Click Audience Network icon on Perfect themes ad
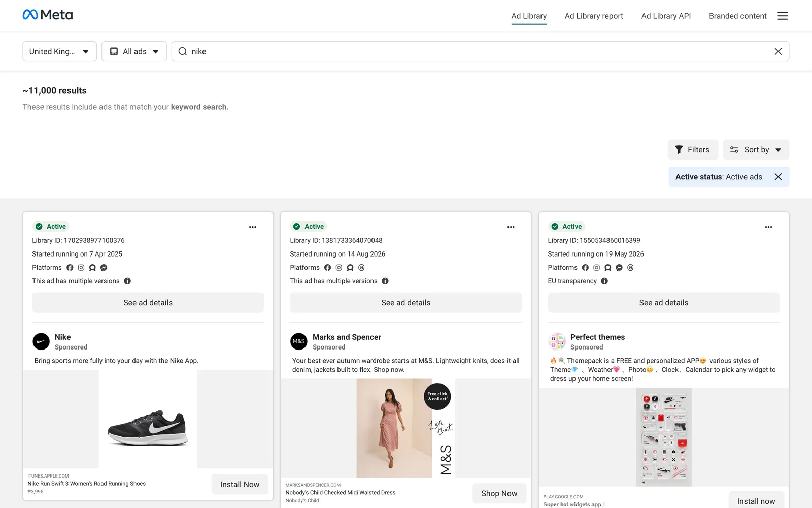Screen dimensions: 812x508 tap(608, 268)
